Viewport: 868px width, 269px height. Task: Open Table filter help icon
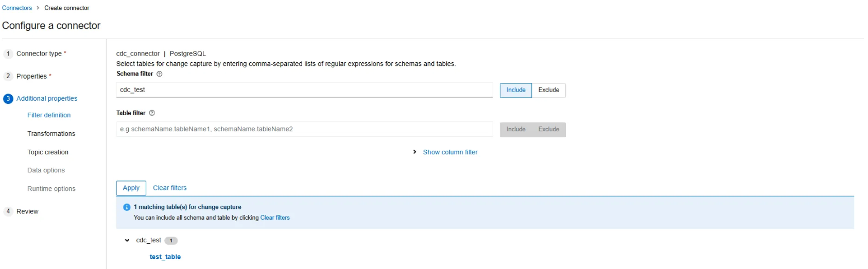click(152, 113)
